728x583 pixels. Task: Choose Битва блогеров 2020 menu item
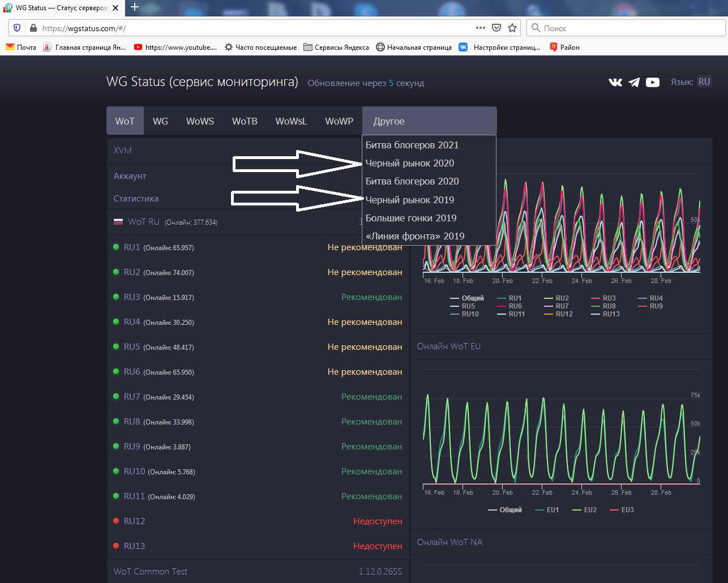[x=429, y=181]
